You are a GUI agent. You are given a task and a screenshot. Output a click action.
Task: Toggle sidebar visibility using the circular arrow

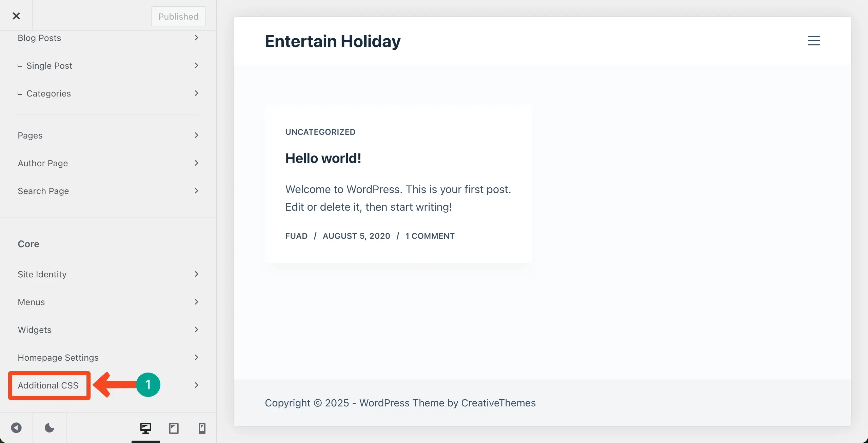16,428
